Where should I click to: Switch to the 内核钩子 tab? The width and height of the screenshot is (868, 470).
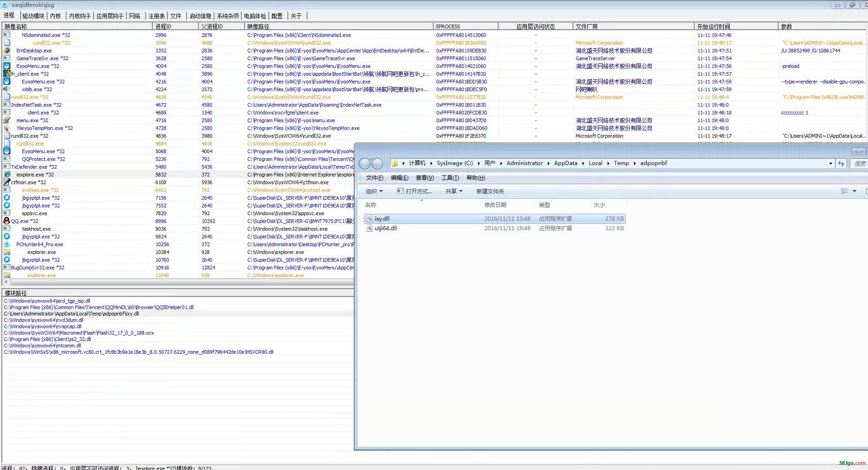pyautogui.click(x=80, y=16)
